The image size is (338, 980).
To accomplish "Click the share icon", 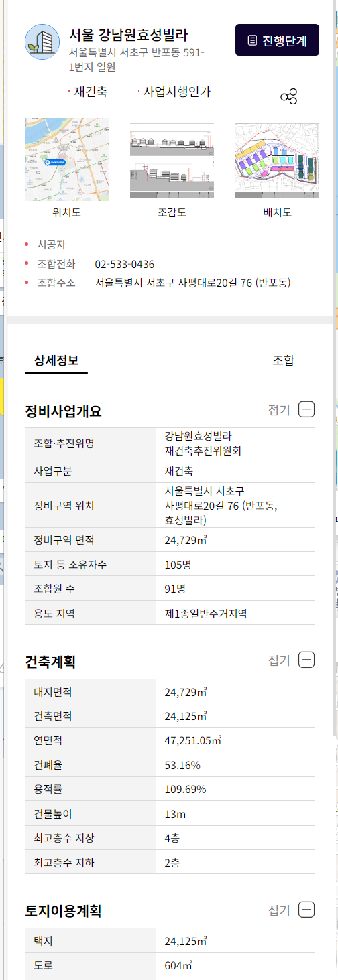I will pyautogui.click(x=289, y=96).
